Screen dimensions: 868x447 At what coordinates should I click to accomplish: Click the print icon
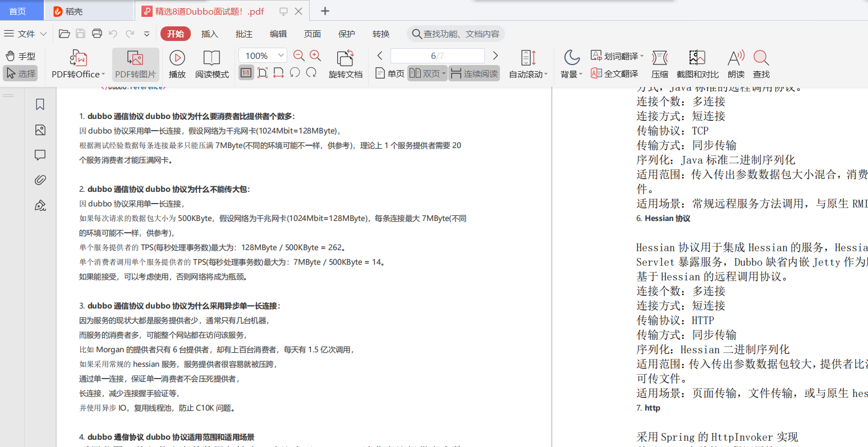click(97, 34)
